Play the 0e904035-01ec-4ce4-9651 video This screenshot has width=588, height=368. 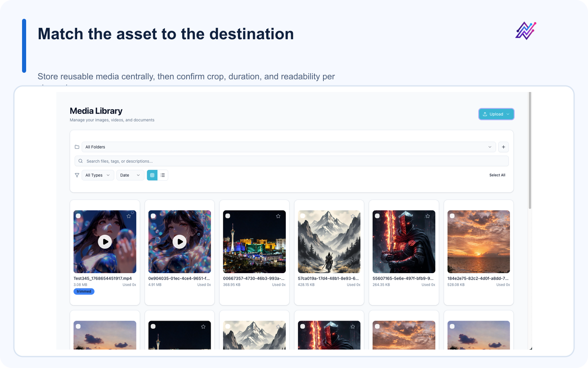(180, 242)
